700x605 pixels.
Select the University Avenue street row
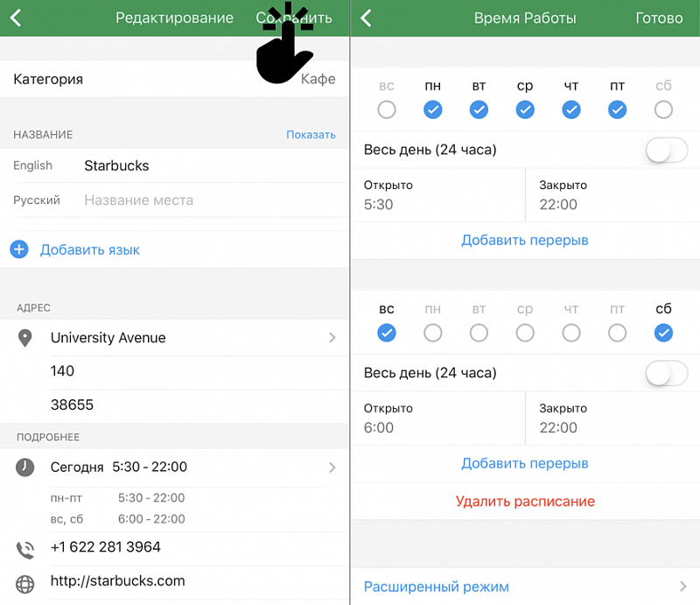(x=174, y=338)
